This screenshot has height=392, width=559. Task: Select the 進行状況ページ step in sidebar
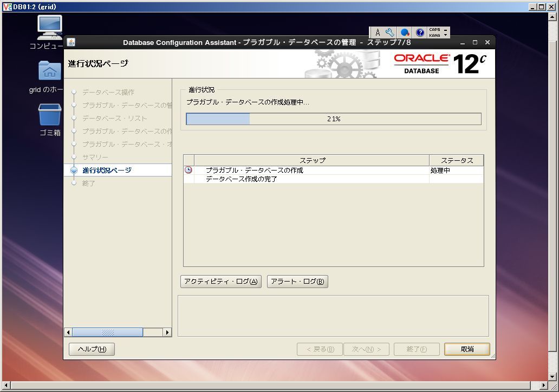pos(107,171)
